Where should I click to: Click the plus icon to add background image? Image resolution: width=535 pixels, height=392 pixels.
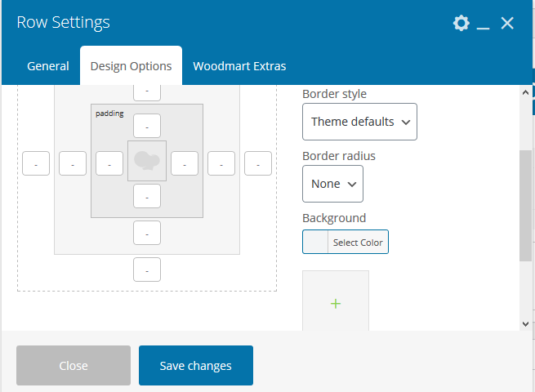pyautogui.click(x=336, y=303)
